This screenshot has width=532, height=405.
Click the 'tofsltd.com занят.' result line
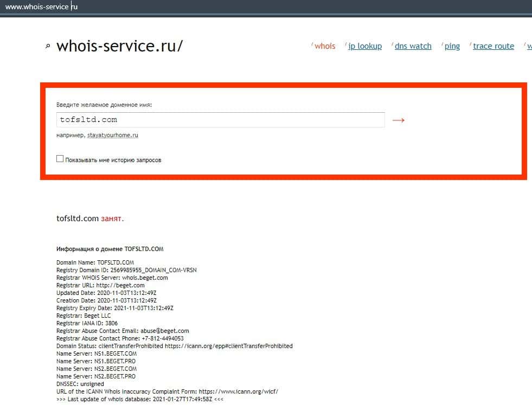point(90,218)
